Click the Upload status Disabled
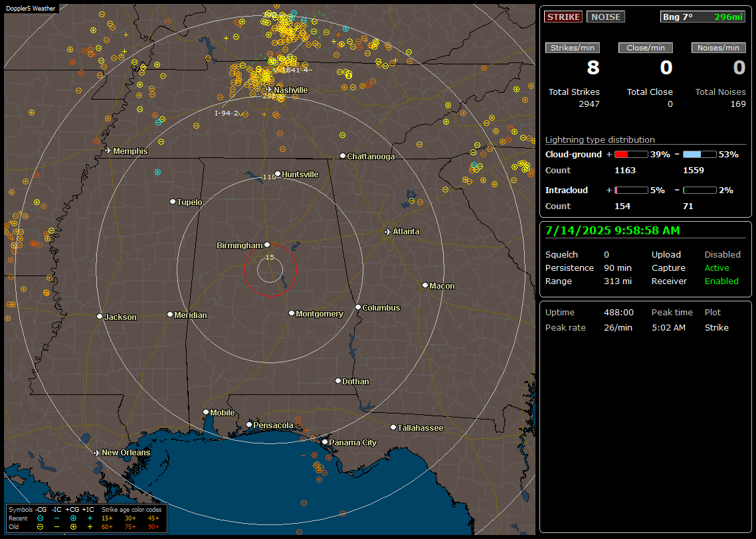 point(722,255)
